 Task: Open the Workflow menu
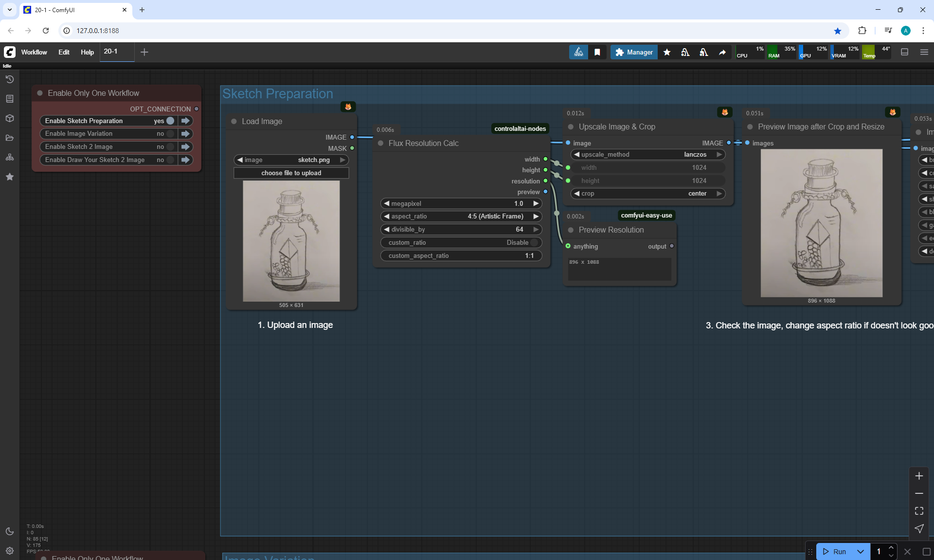pos(34,52)
